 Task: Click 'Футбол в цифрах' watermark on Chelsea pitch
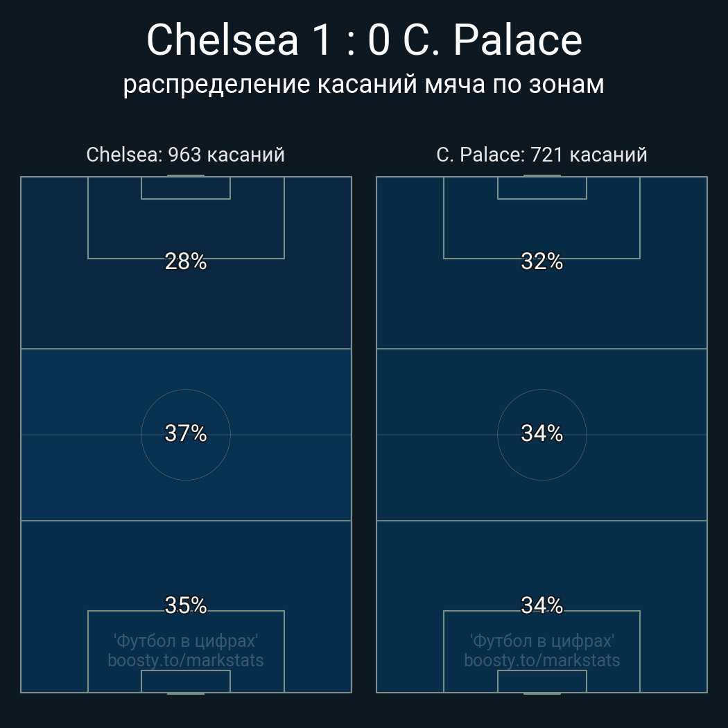[x=186, y=640]
